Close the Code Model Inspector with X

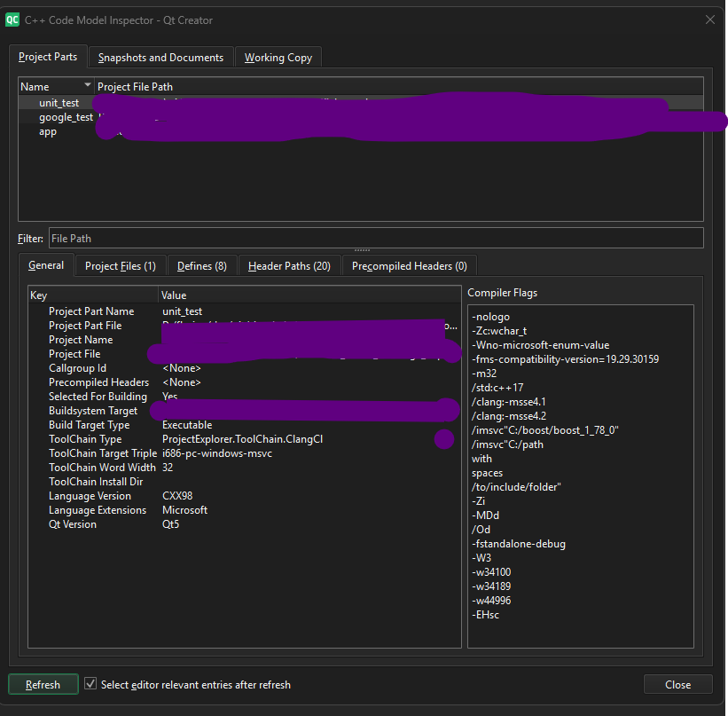coord(710,20)
